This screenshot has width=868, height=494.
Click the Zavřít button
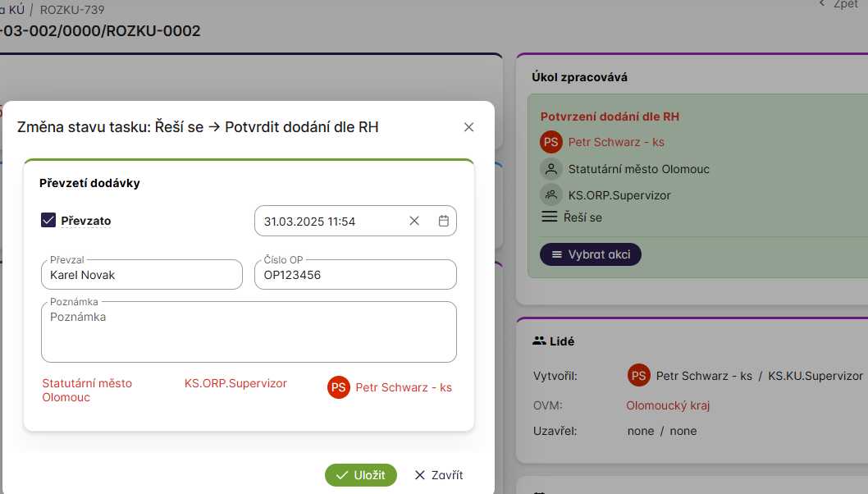(x=439, y=475)
